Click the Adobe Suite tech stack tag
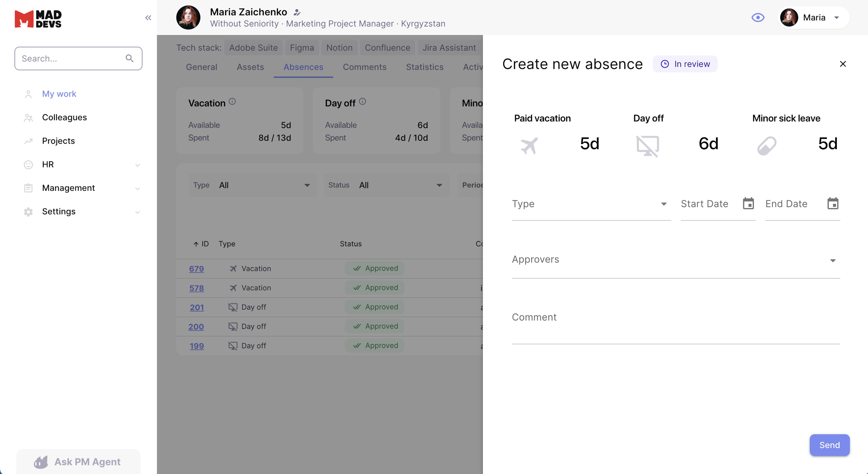The height and width of the screenshot is (474, 868). tap(253, 48)
